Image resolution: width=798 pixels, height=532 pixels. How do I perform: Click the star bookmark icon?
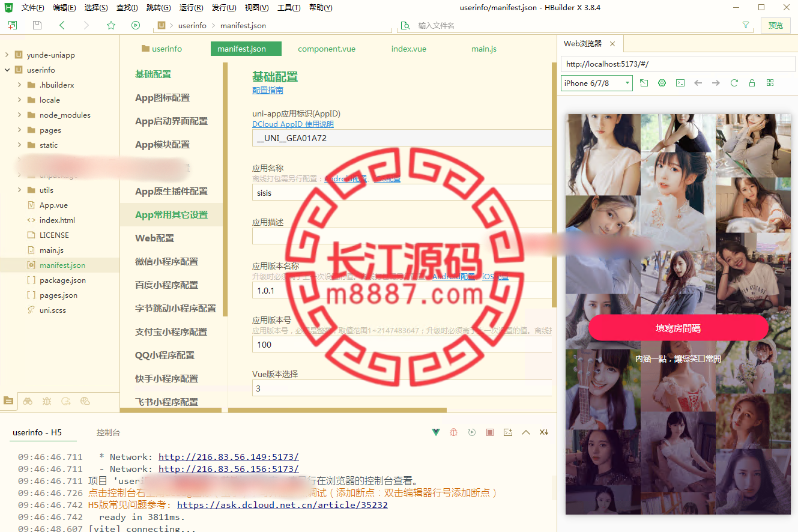111,25
